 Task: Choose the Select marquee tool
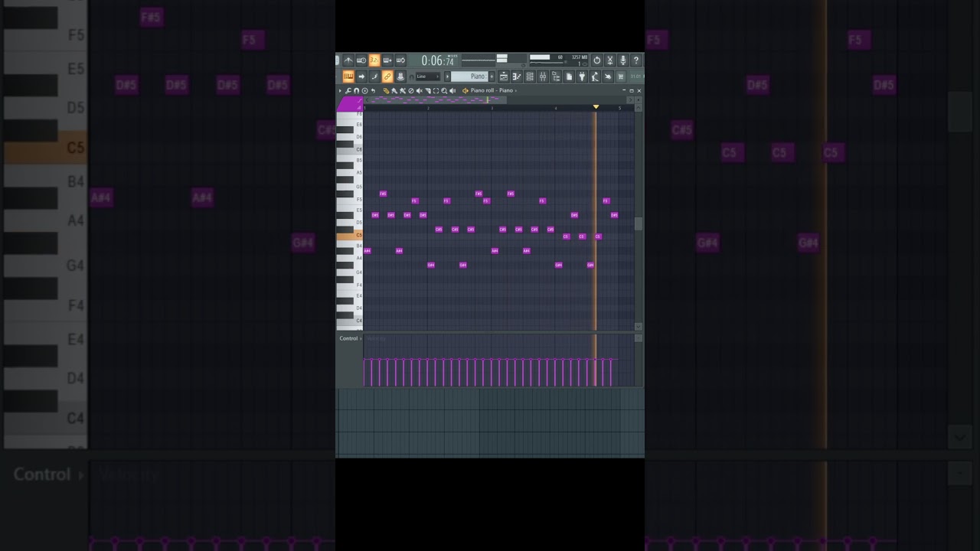pyautogui.click(x=436, y=90)
